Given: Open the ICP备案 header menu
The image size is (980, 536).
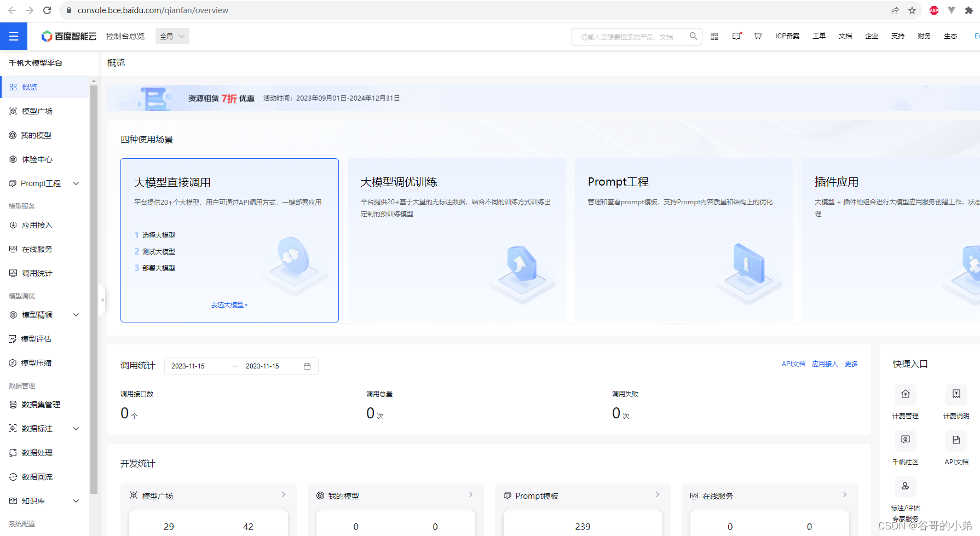Looking at the screenshot, I should 787,36.
